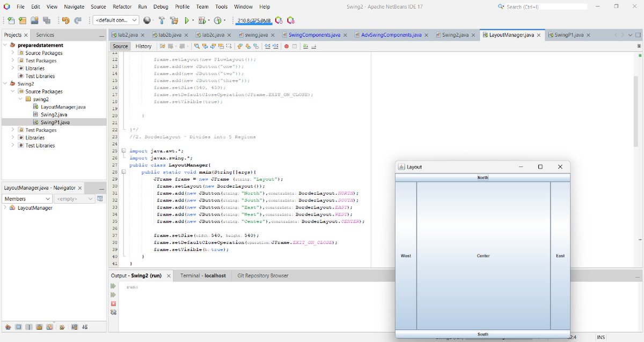Click the globe browser icon in toolbar

pyautogui.click(x=148, y=20)
